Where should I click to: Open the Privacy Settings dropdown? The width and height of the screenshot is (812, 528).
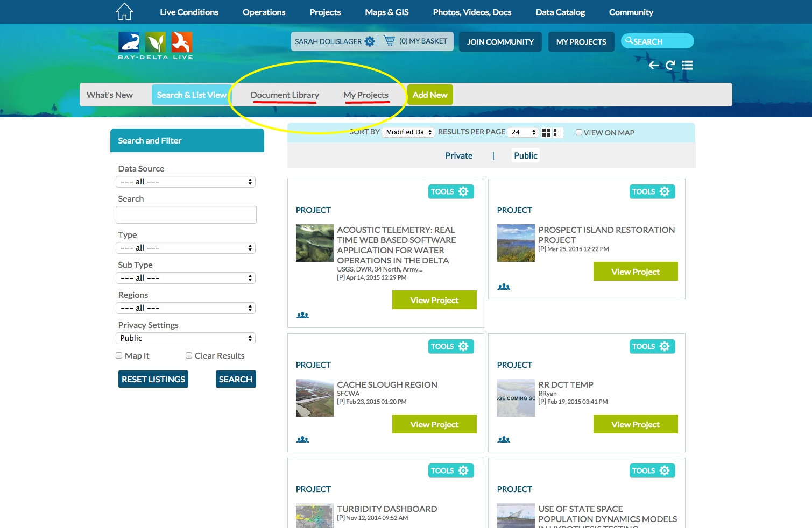[x=186, y=338]
